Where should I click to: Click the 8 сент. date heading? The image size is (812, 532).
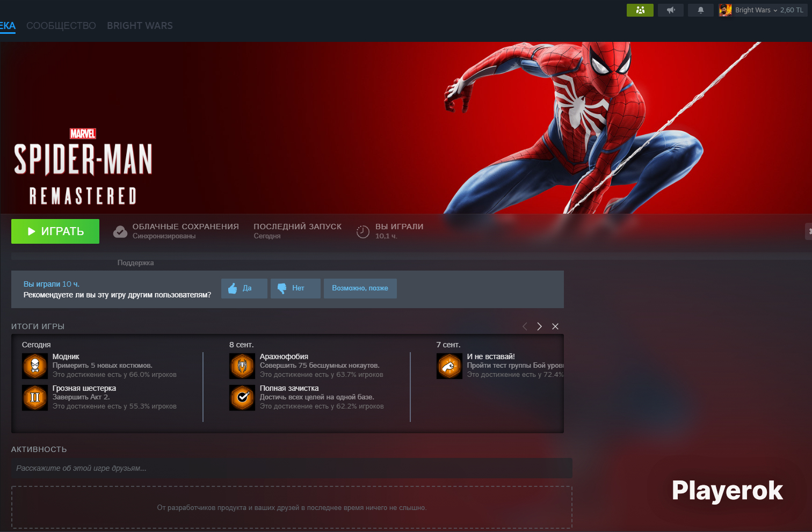pos(242,345)
